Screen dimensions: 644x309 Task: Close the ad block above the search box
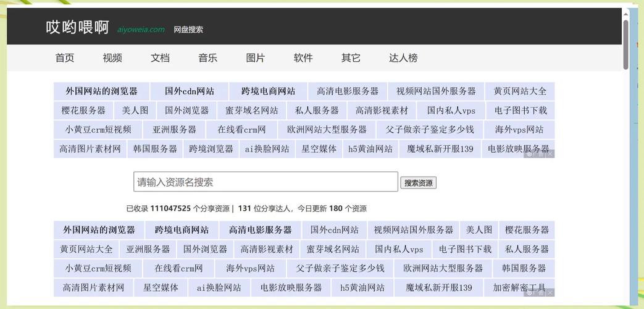pos(550,154)
